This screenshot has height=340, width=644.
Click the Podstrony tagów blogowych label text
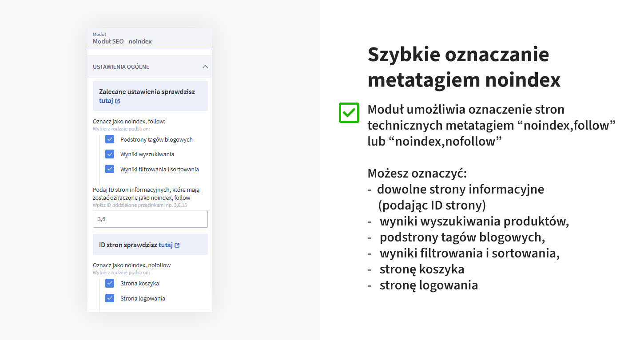[156, 139]
